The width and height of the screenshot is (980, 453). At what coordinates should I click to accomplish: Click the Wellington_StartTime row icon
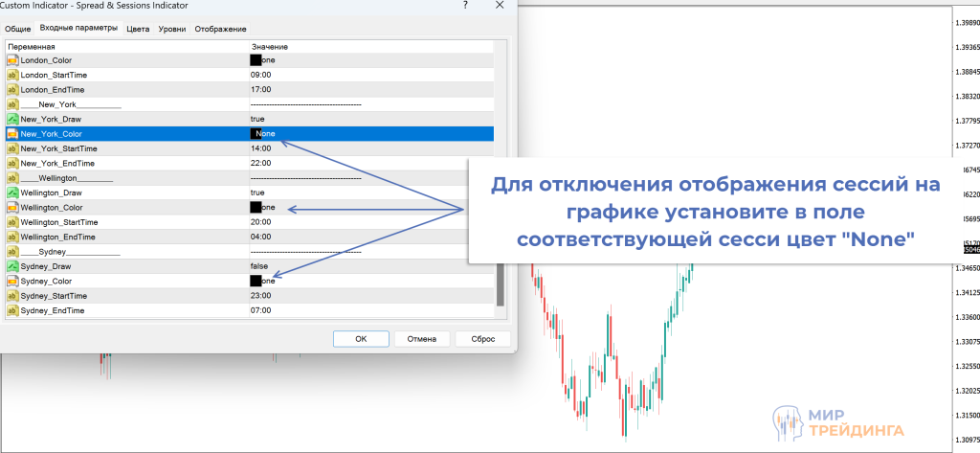tap(12, 222)
